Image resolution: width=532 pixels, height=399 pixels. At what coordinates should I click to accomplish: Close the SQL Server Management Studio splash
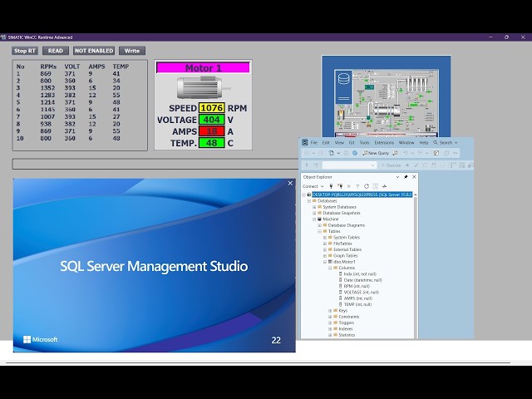[290, 183]
